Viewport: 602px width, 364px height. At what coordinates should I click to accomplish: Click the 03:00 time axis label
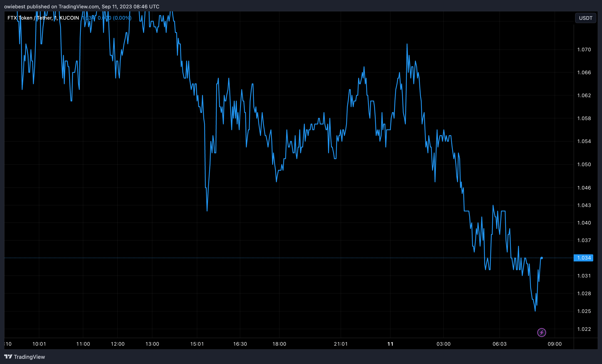pos(443,344)
